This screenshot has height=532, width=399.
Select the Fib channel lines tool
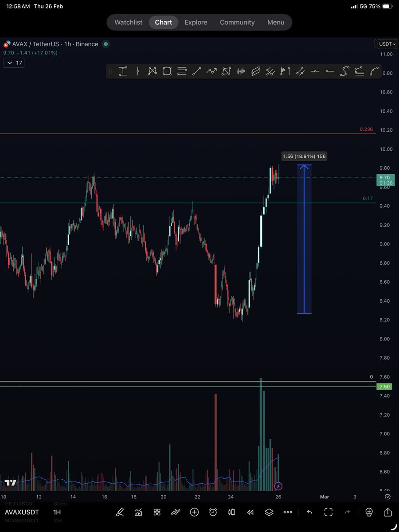tap(360, 71)
